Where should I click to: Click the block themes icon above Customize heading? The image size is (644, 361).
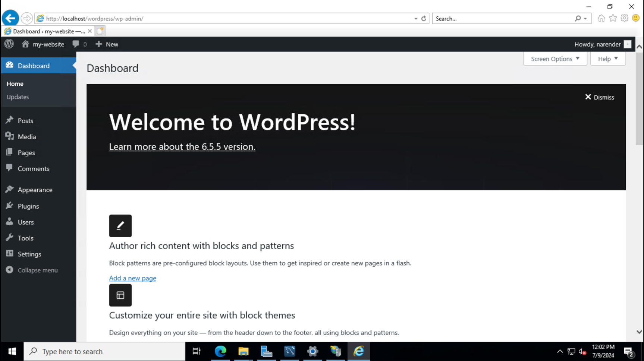point(120,295)
